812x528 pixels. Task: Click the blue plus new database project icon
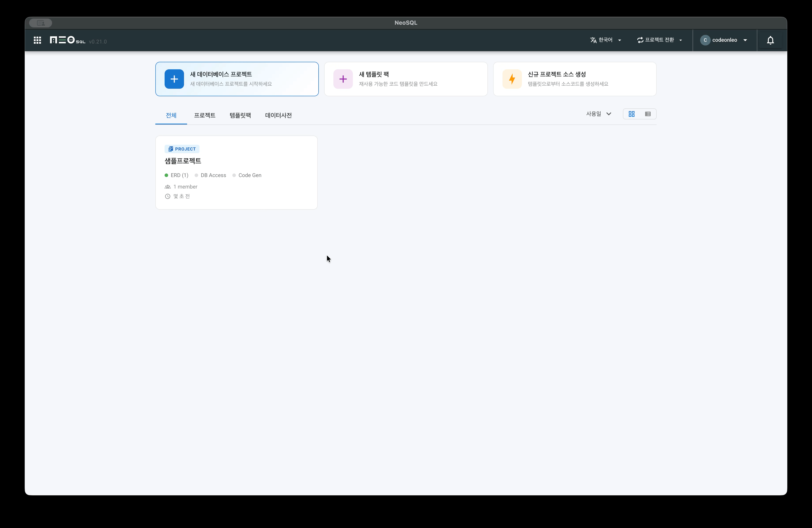[x=174, y=79]
